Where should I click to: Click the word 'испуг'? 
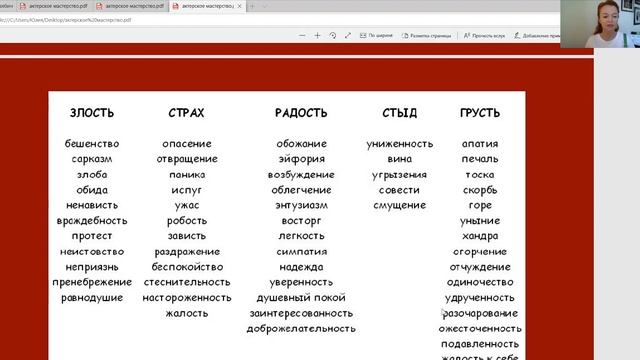coord(187,190)
